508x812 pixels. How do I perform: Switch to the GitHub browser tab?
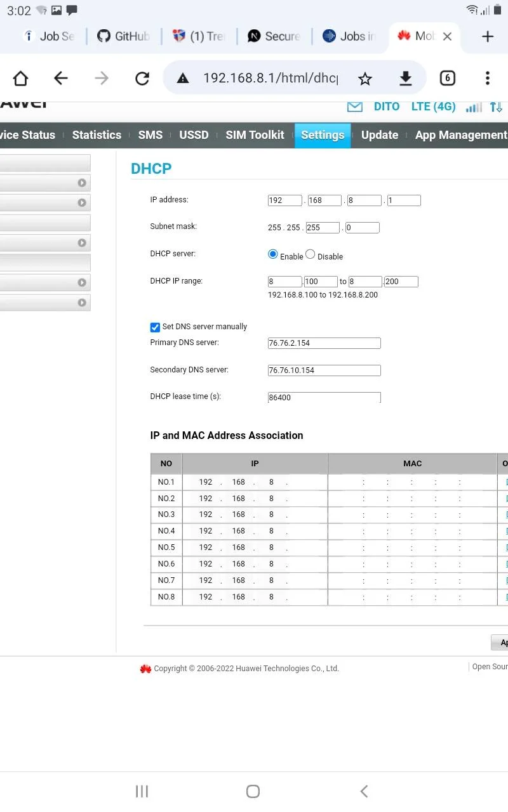[x=124, y=36]
